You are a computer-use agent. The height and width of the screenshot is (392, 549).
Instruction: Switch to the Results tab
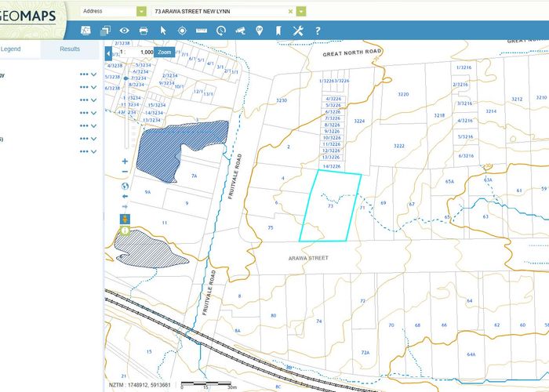(70, 49)
